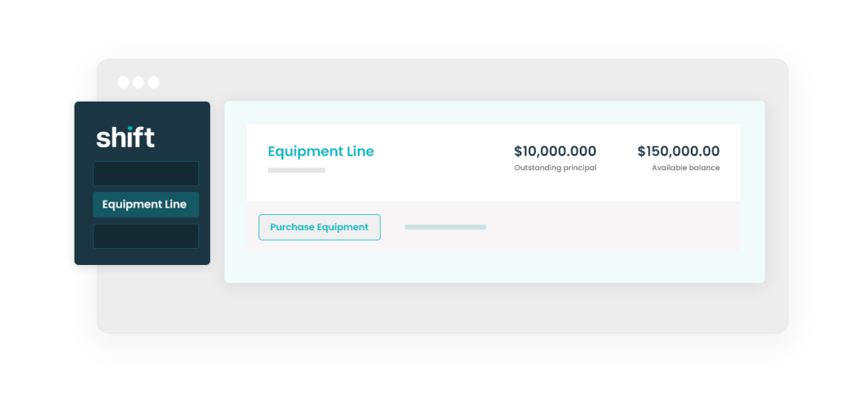Image resolution: width=868 pixels, height=403 pixels.
Task: Click the Outstanding principal label
Action: coord(555,168)
